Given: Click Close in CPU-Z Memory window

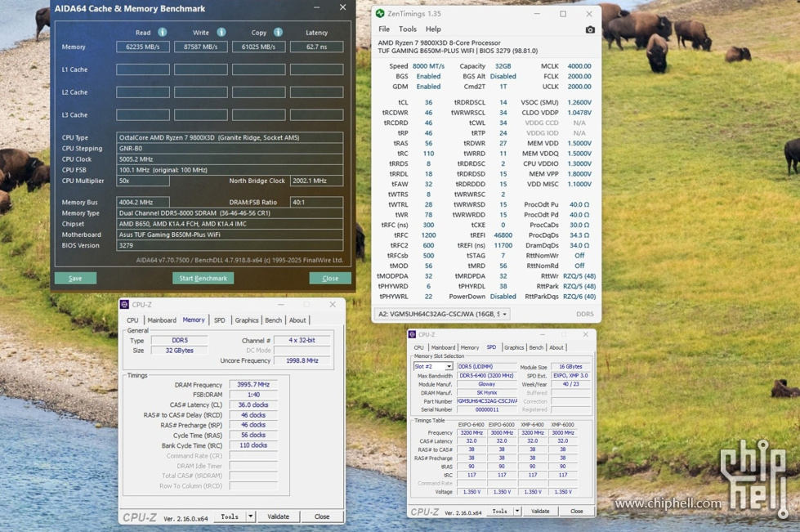Looking at the screenshot, I should (x=322, y=516).
